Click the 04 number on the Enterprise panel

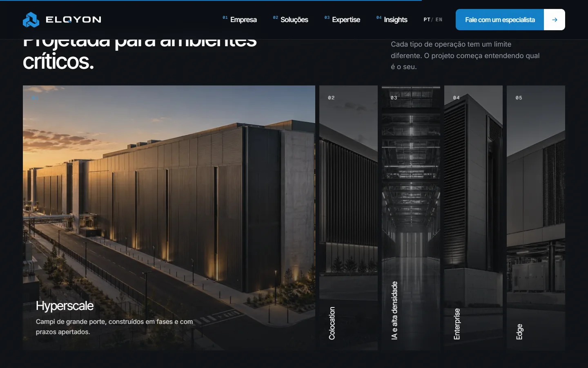[456, 98]
